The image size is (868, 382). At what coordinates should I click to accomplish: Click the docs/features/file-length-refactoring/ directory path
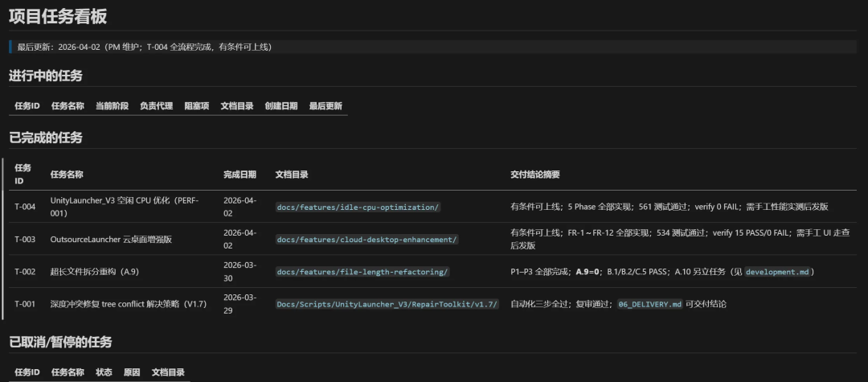click(x=362, y=272)
